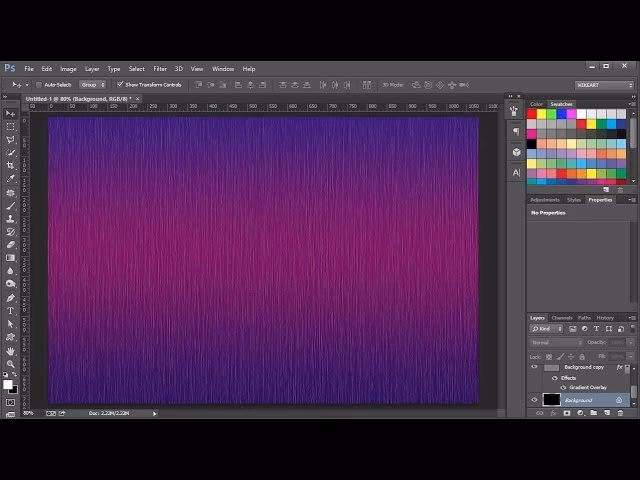This screenshot has height=480, width=640.
Task: Select the Move tool in the toolbox
Action: coord(11,113)
